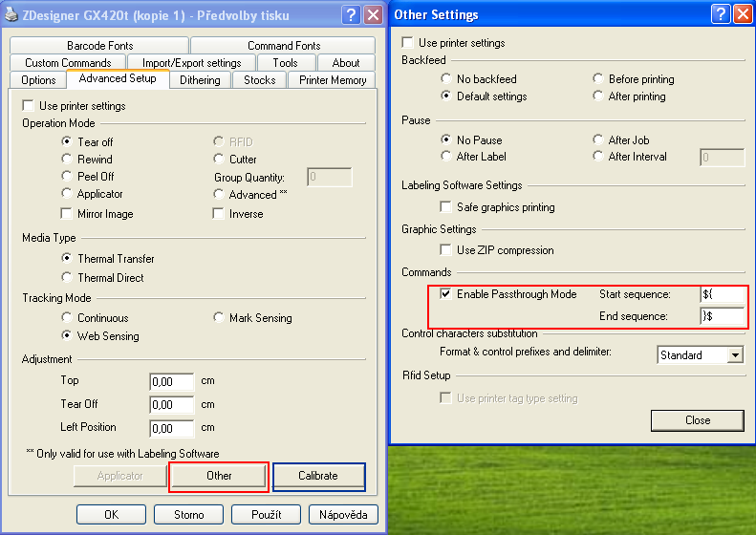Open the Command Fonts tab
Image resolution: width=756 pixels, height=535 pixels.
coord(284,45)
